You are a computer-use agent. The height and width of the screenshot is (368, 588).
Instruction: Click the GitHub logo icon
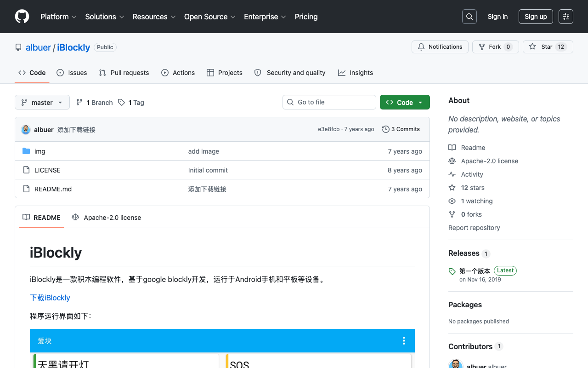coord(22,17)
